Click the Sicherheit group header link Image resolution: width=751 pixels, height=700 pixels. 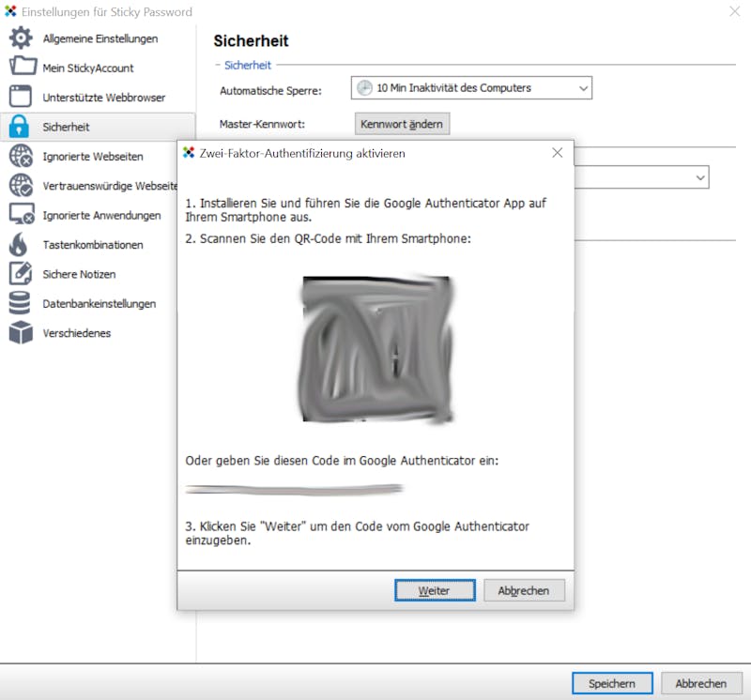tap(248, 65)
